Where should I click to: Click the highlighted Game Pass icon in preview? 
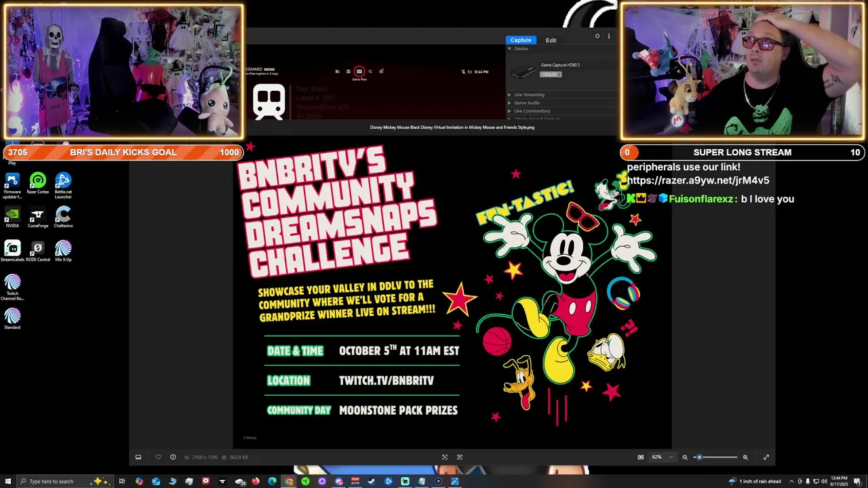point(359,71)
